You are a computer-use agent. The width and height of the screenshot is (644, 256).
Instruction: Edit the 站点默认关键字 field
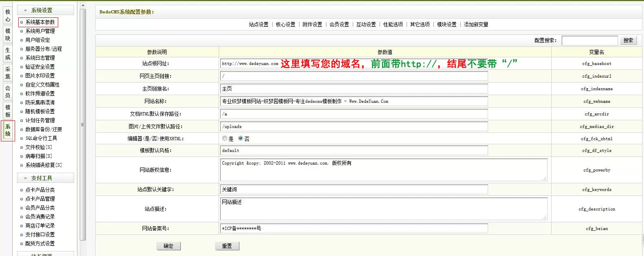point(354,189)
